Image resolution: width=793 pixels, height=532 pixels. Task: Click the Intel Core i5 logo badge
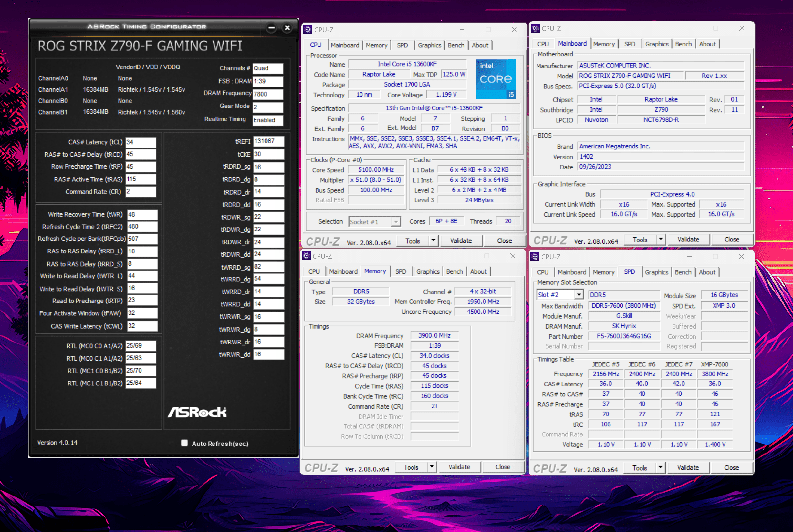click(496, 79)
